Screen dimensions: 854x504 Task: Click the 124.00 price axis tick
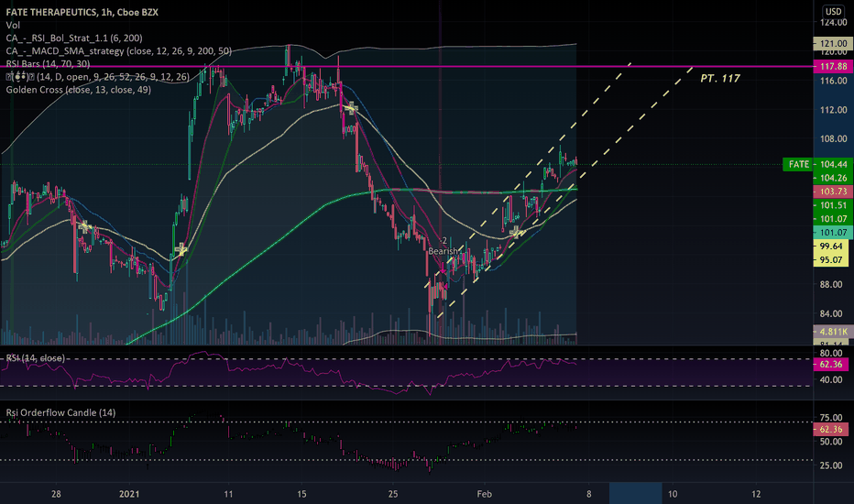(834, 22)
